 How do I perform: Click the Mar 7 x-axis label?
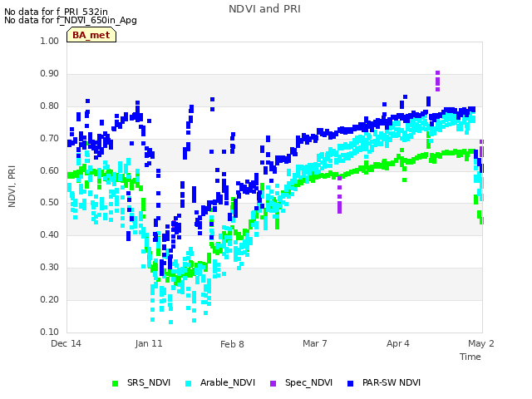[x=315, y=343]
